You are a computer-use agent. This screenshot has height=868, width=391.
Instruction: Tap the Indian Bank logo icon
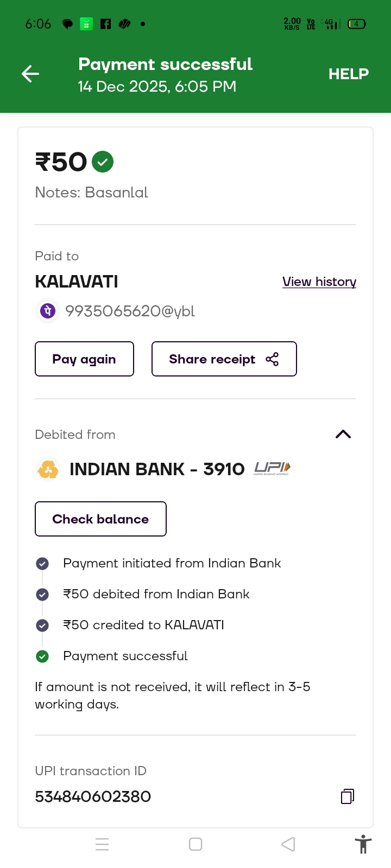click(48, 469)
